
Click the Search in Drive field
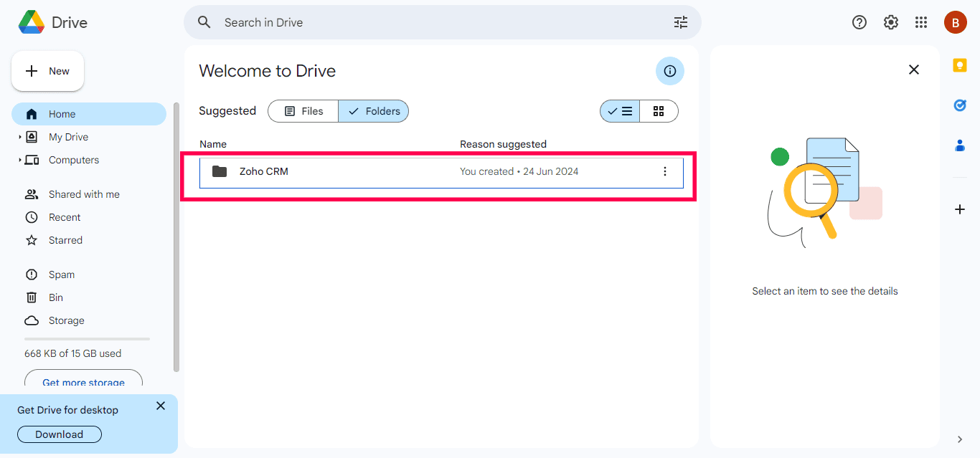442,22
